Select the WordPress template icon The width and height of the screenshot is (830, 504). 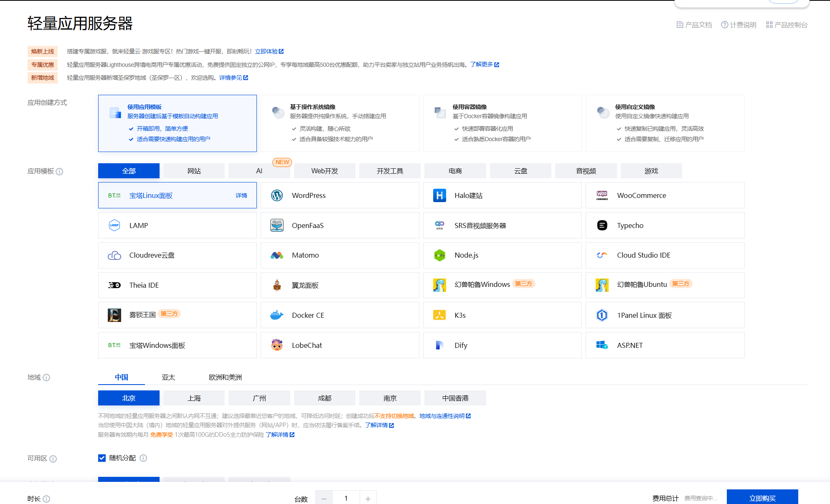(x=277, y=195)
